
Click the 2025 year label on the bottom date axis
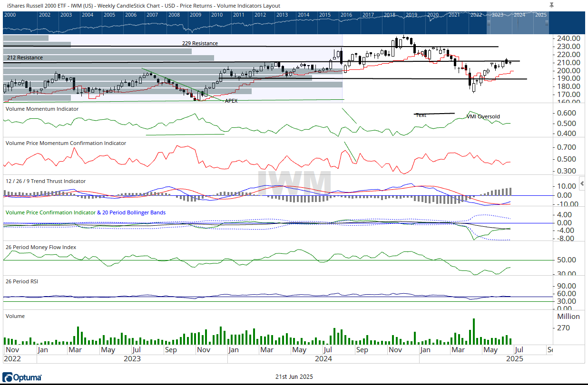tap(515, 358)
